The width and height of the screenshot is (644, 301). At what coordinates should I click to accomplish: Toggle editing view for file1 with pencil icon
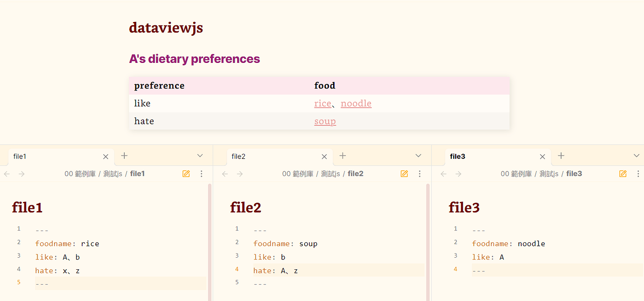pos(186,173)
